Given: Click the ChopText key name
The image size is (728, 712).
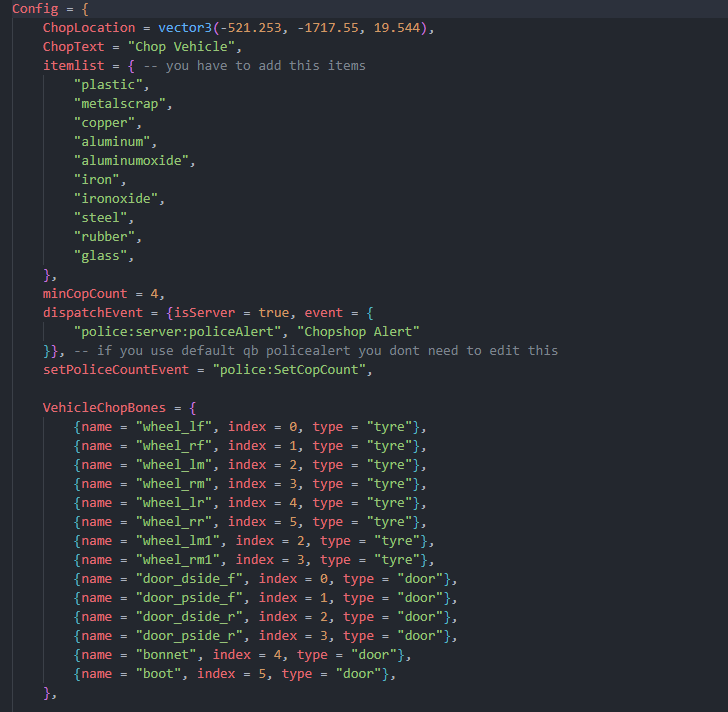Looking at the screenshot, I should click(x=73, y=46).
